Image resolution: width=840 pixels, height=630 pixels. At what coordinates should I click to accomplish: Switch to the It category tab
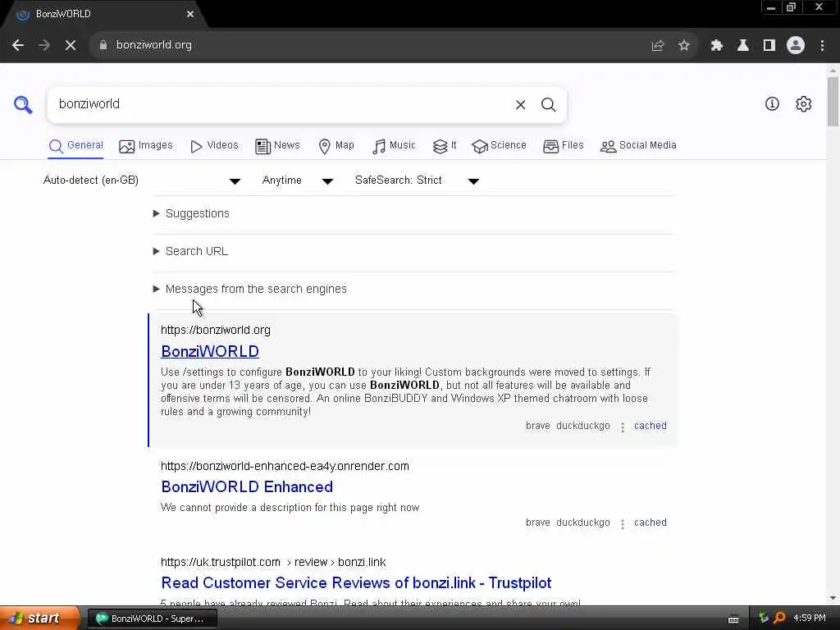tap(445, 146)
